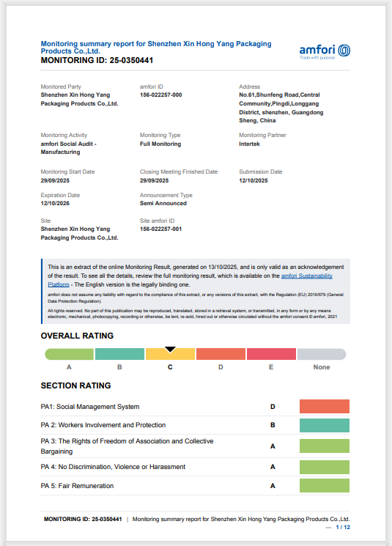Select the grey None rating segment
The height and width of the screenshot is (546, 392).
point(322,354)
